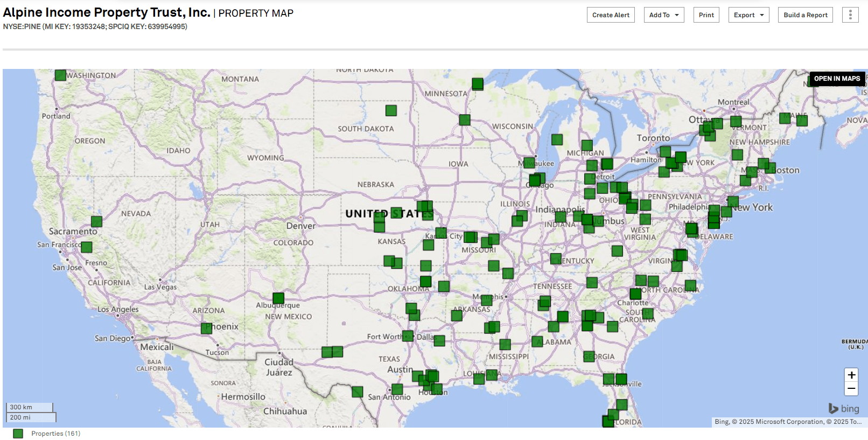The height and width of the screenshot is (440, 868).
Task: Select the property marker above Albuquerque
Action: [278, 298]
